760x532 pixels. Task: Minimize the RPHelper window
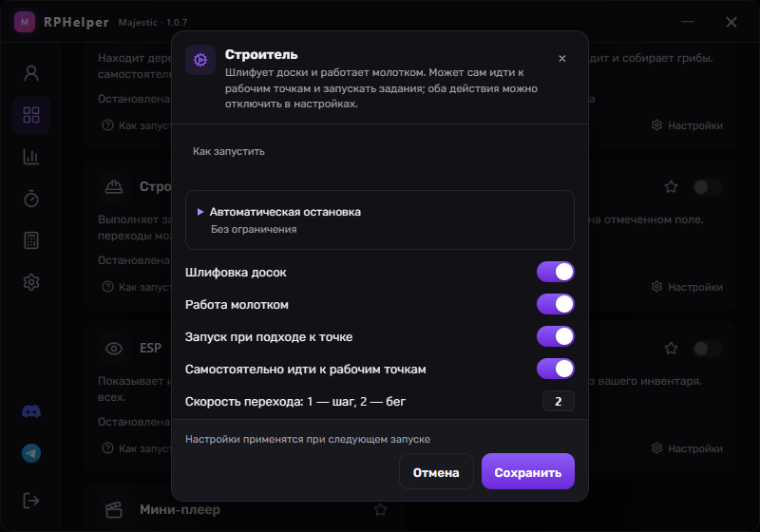[688, 22]
